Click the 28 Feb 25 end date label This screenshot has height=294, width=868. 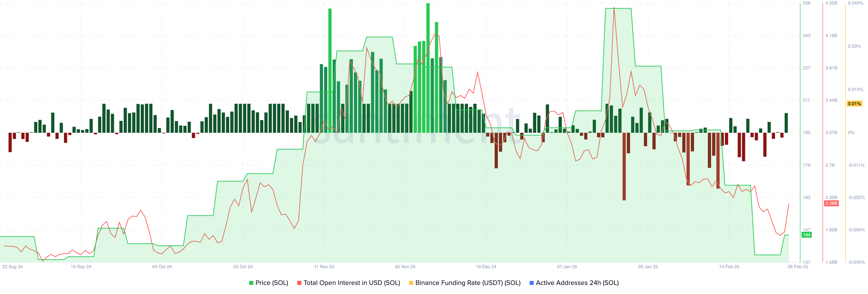click(797, 267)
